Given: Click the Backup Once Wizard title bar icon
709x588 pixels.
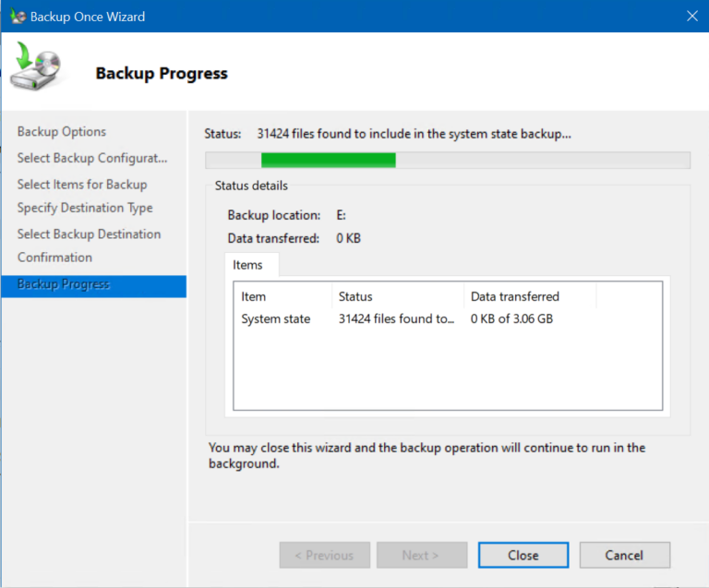Looking at the screenshot, I should (x=18, y=17).
